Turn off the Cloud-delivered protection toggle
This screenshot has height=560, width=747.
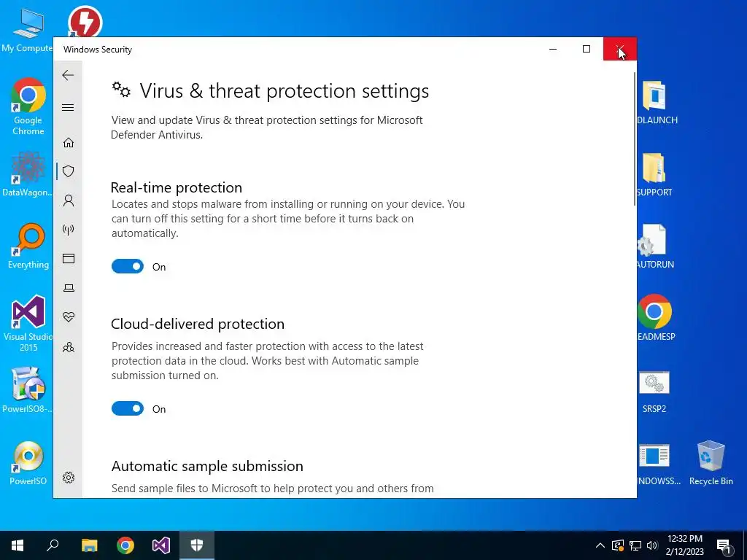tap(127, 408)
